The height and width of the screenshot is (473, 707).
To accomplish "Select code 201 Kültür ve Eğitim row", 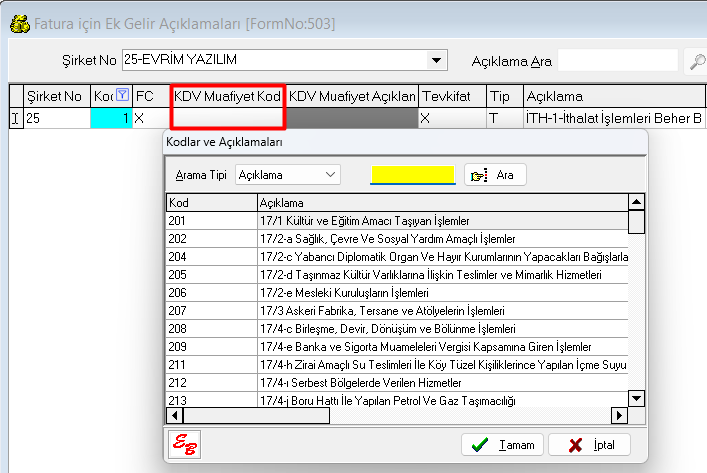I will (x=400, y=220).
